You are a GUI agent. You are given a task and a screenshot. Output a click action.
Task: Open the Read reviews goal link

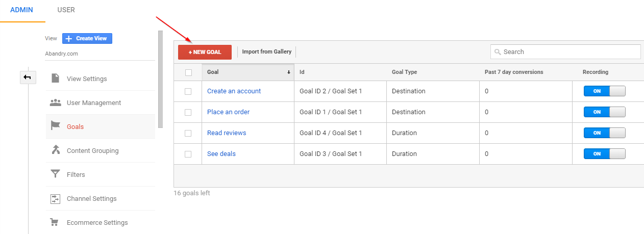pos(227,133)
